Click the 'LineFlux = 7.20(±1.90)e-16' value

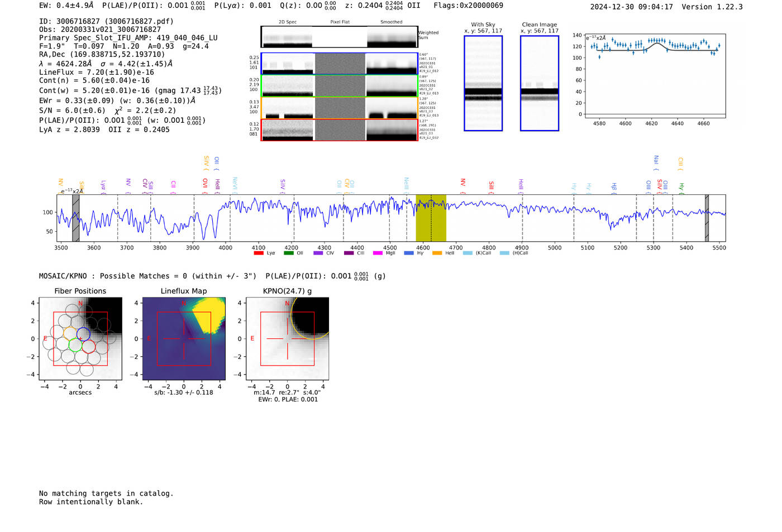97,72
